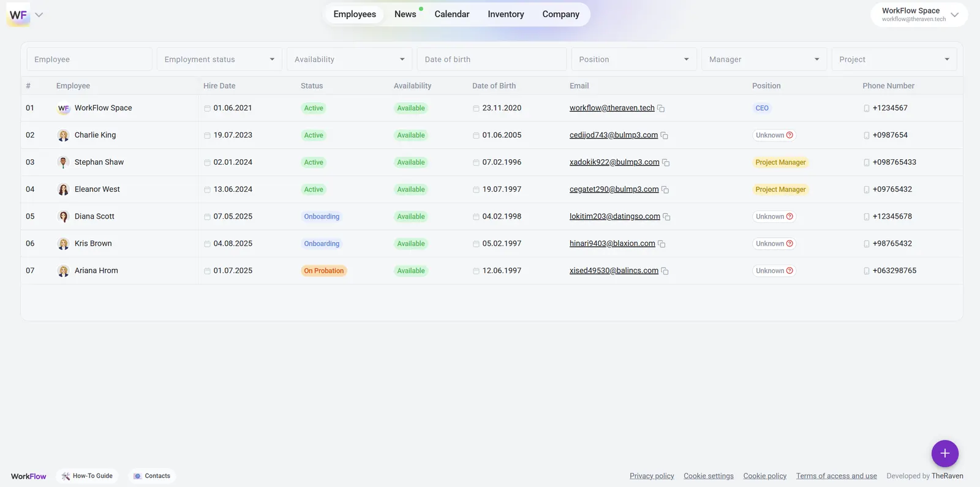Open the Company tab
Screen dimensions: 980x487
tap(560, 14)
